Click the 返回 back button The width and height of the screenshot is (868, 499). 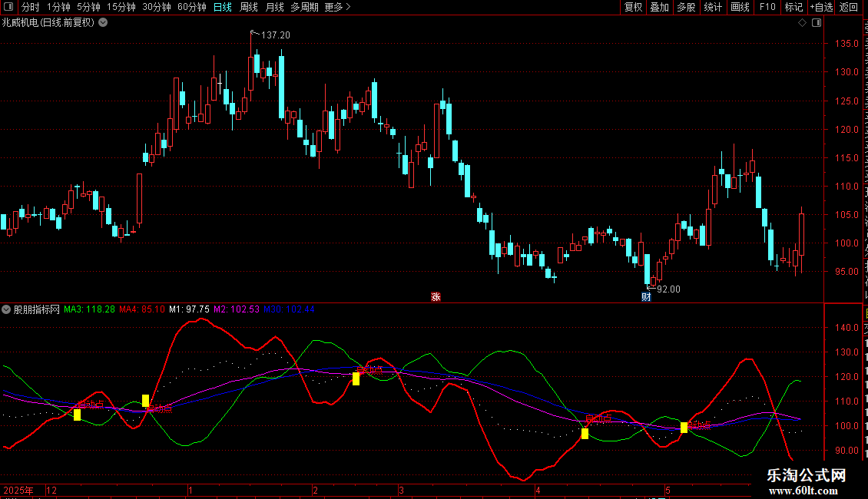tap(849, 7)
